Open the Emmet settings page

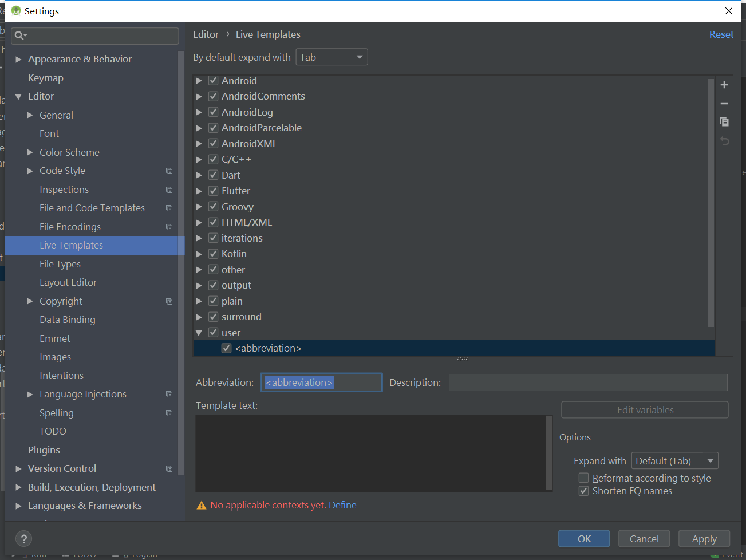tap(55, 338)
